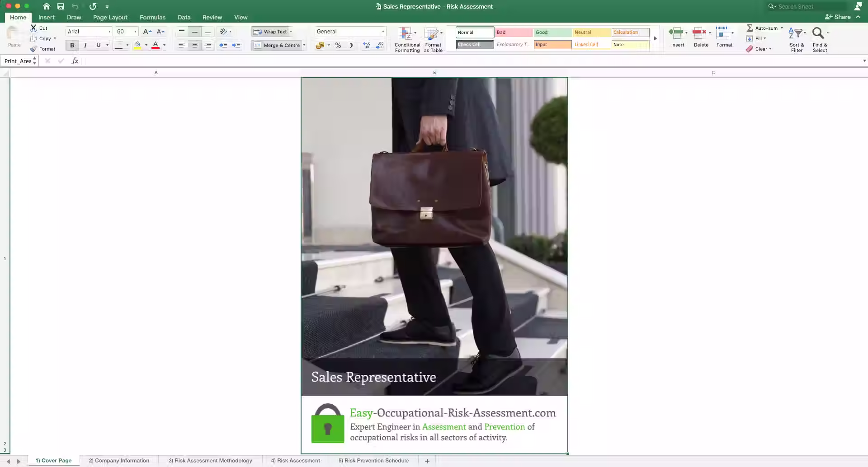Open the Conditional Formatting tool
Screen dimensions: 868x467
[x=406, y=38]
